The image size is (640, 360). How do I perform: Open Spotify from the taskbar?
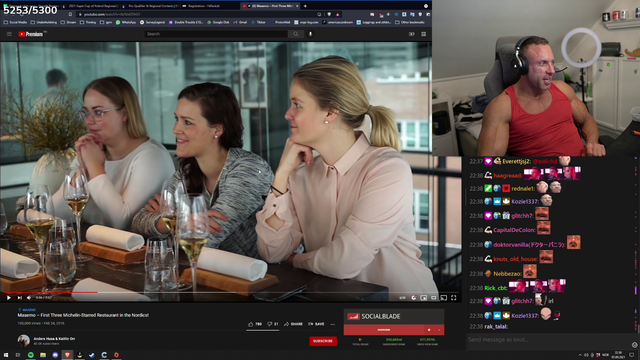click(31, 355)
